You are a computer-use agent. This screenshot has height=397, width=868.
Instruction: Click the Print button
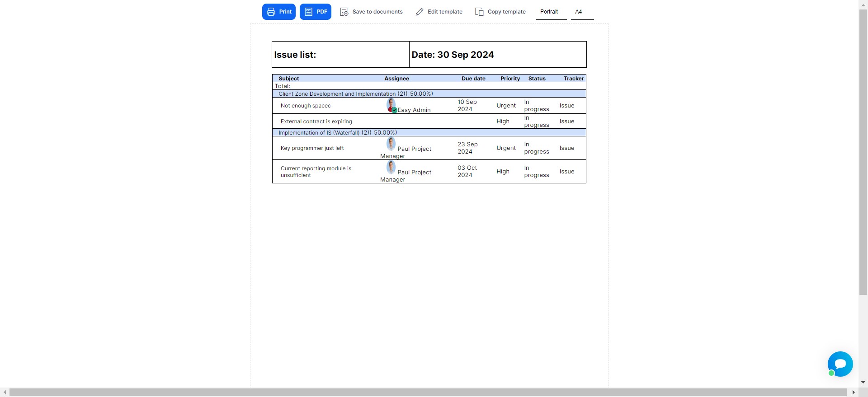click(278, 12)
